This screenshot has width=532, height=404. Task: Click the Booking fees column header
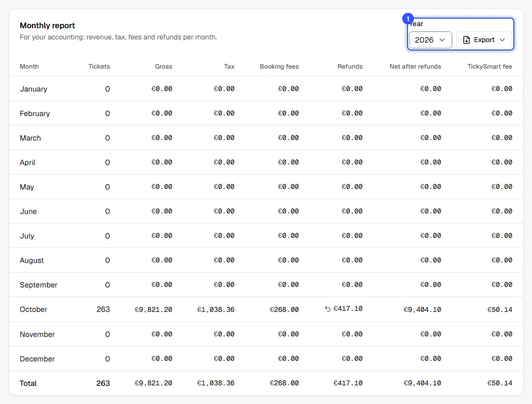pos(279,67)
